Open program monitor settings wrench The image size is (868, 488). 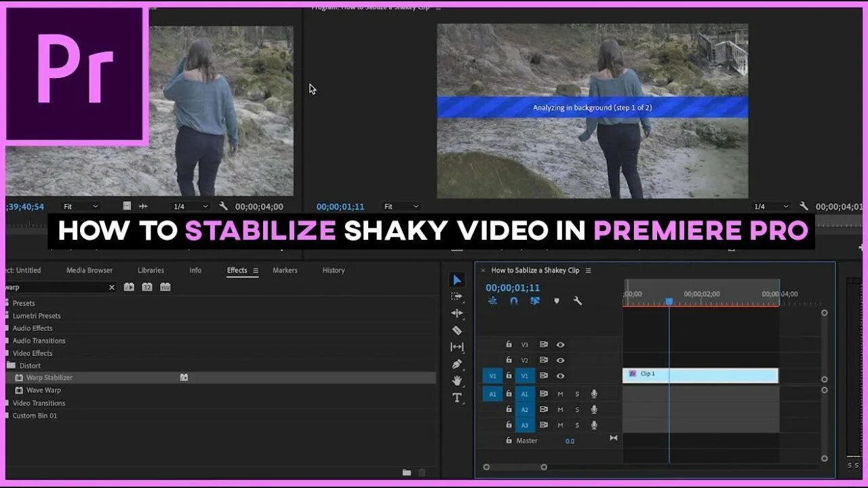pos(804,207)
